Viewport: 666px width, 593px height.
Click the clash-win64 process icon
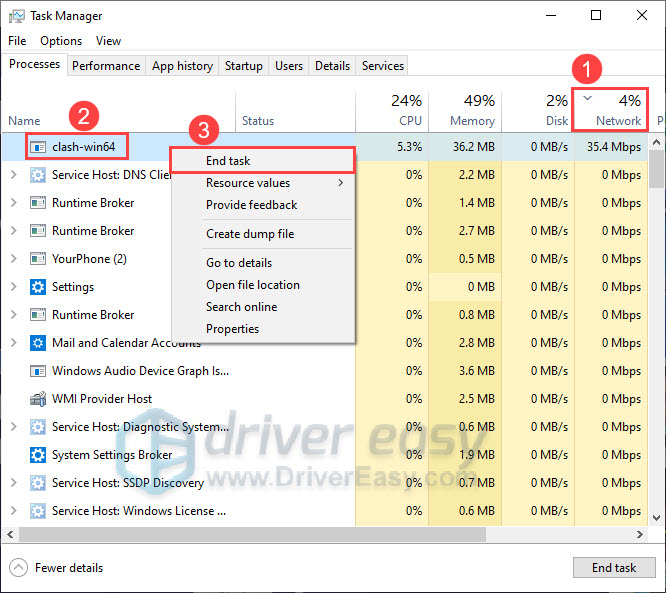(x=38, y=147)
